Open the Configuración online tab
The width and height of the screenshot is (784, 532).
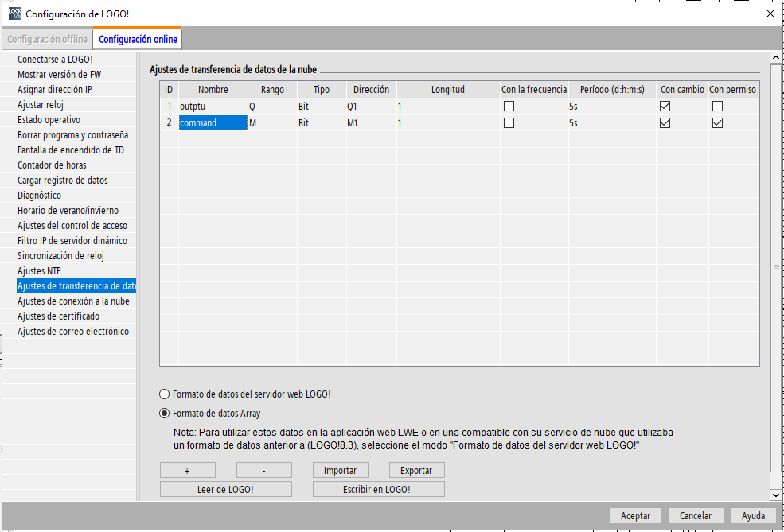pyautogui.click(x=138, y=39)
